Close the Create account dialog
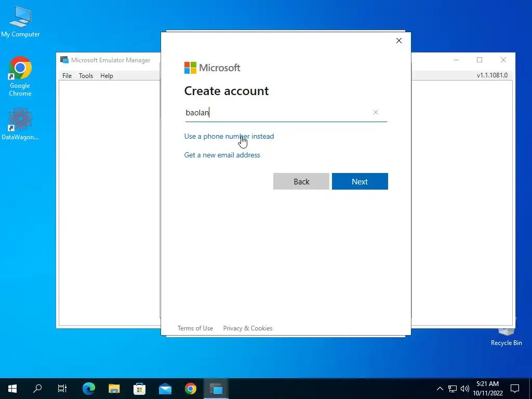 point(399,41)
